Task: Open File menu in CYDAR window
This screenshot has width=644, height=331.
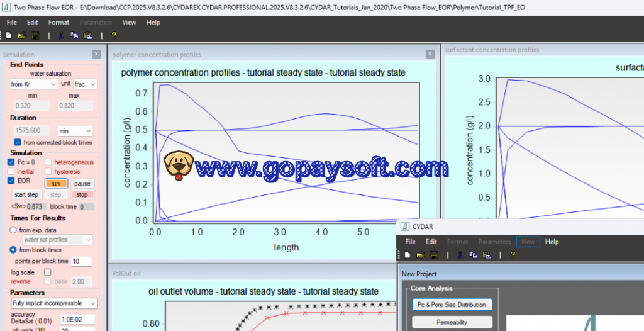Action: (410, 242)
